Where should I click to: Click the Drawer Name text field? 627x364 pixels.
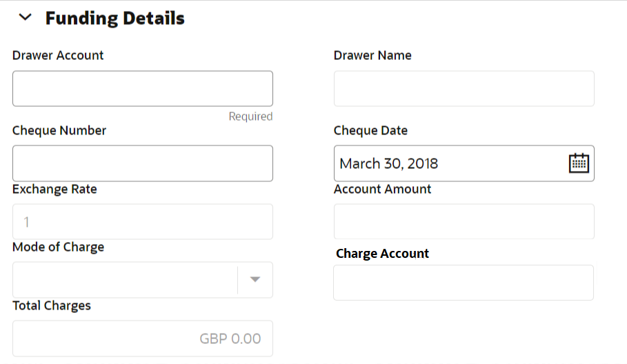464,89
